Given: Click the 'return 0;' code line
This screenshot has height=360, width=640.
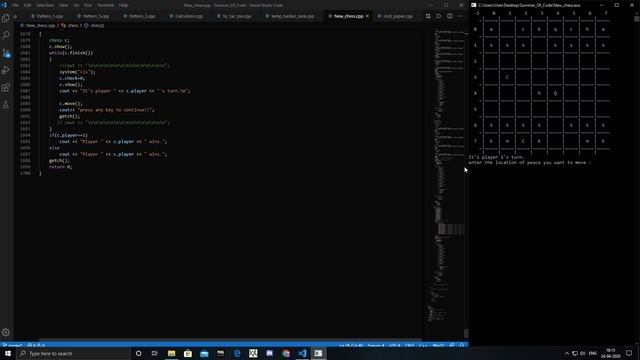Looking at the screenshot, I should point(60,167).
